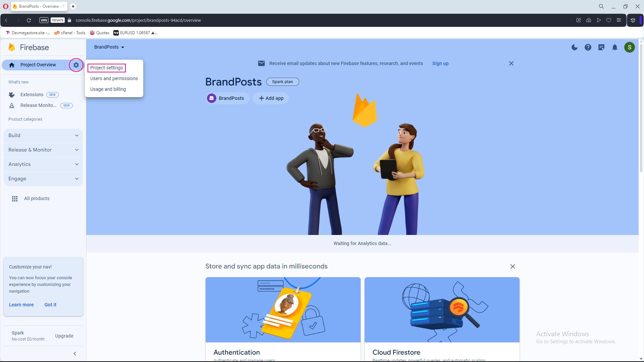This screenshot has width=644, height=362.
Task: Select Project settings from the menu
Action: [107, 68]
